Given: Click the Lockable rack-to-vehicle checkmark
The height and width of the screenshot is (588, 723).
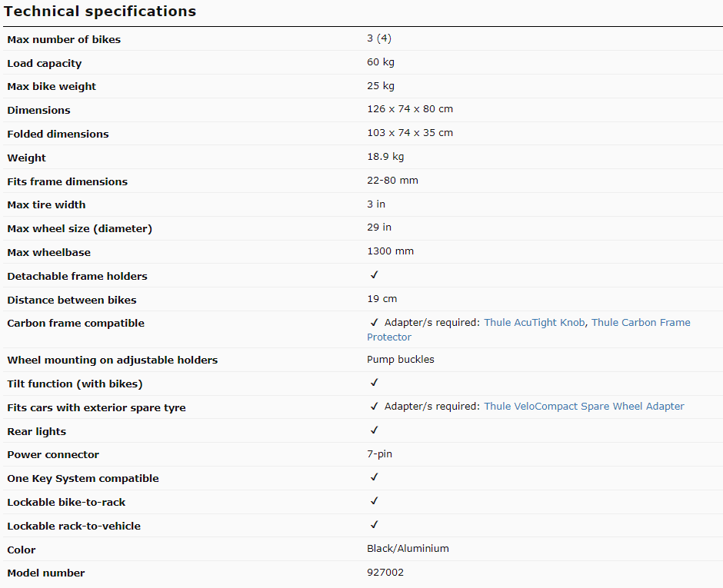Looking at the screenshot, I should (375, 525).
